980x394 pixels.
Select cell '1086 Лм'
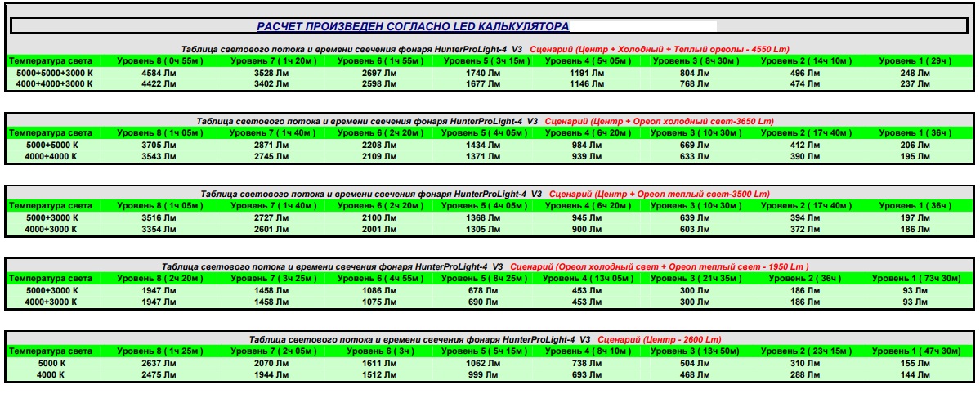381,290
